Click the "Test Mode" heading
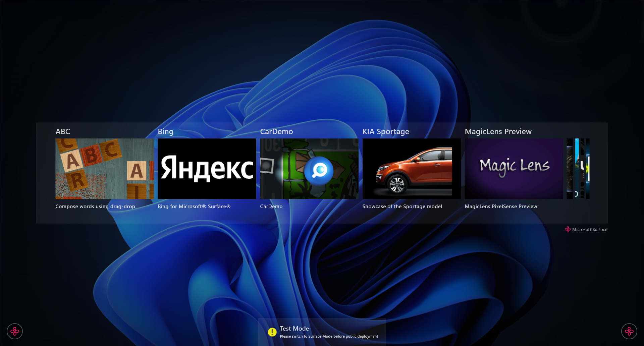The image size is (644, 346). pos(294,329)
